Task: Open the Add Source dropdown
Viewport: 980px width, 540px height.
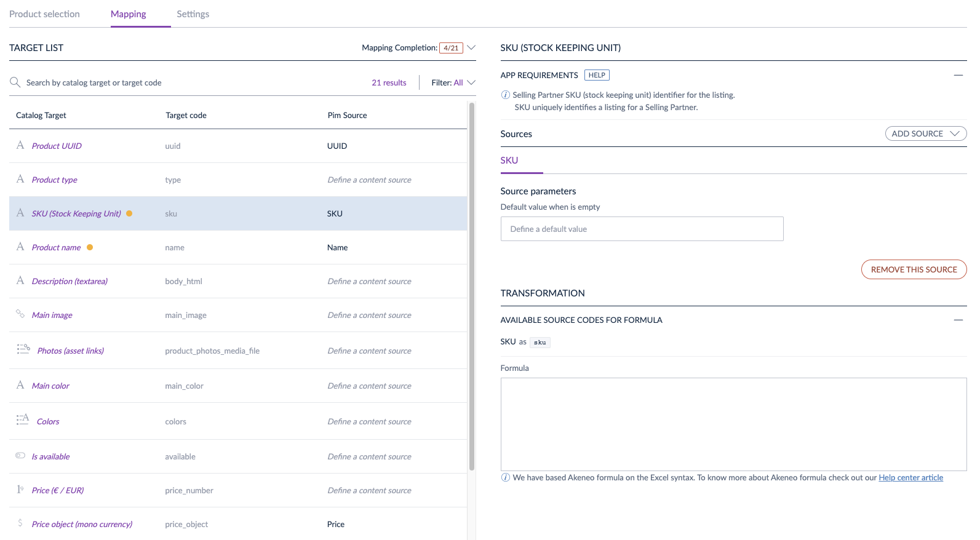Action: [x=925, y=133]
